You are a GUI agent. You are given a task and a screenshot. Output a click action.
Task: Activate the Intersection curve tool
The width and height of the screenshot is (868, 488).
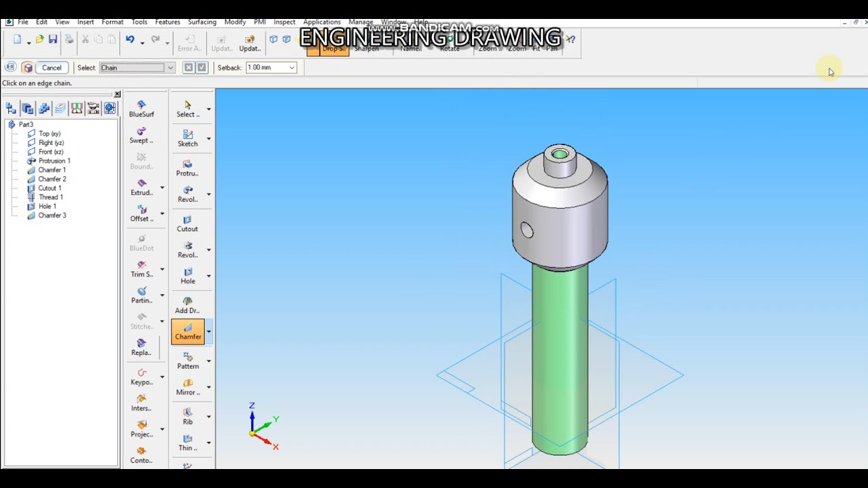point(142,403)
